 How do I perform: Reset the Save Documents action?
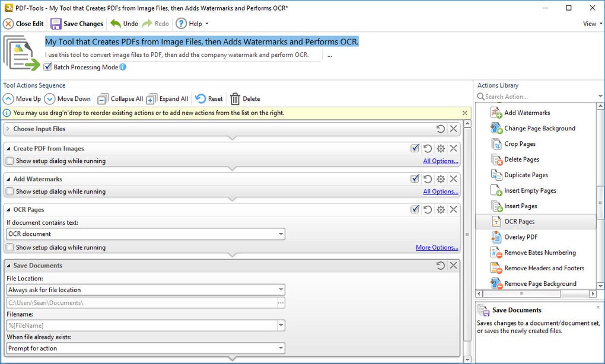(440, 265)
